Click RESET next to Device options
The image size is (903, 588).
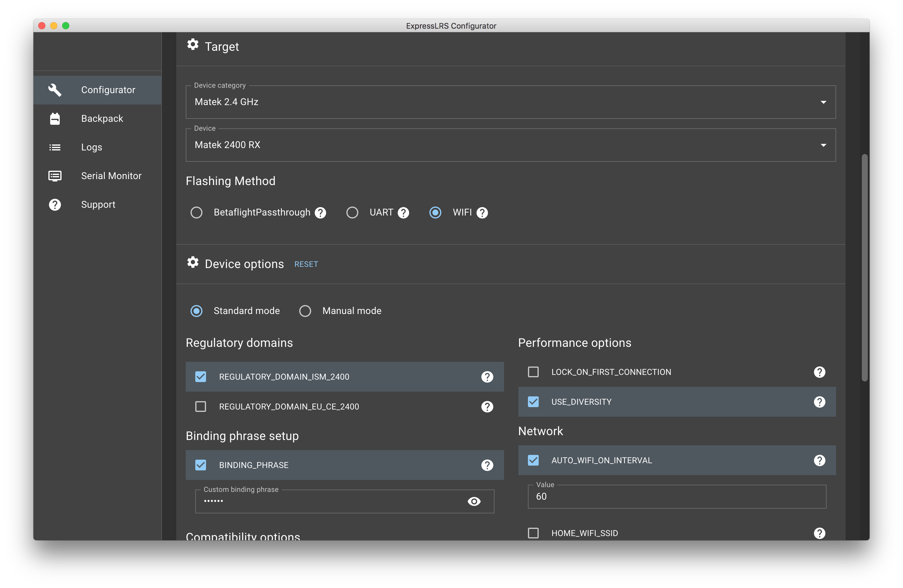306,264
